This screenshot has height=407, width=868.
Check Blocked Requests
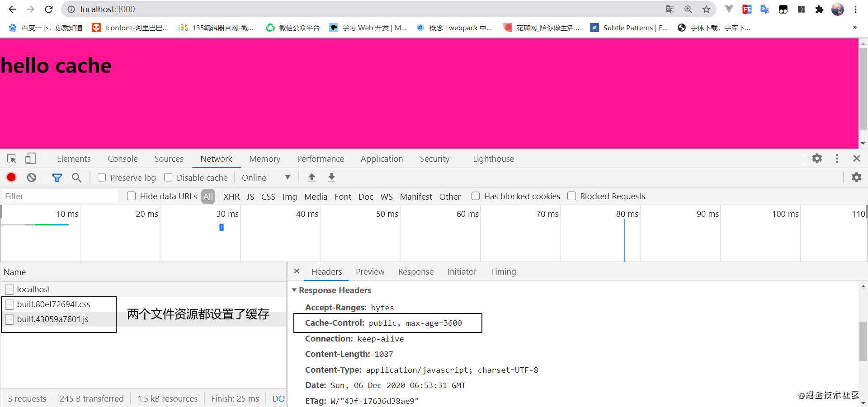(572, 196)
